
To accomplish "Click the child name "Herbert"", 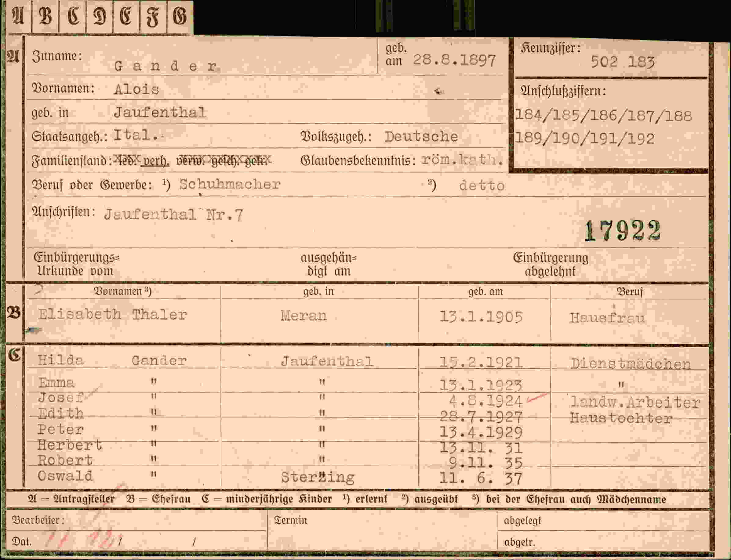I will (70, 445).
